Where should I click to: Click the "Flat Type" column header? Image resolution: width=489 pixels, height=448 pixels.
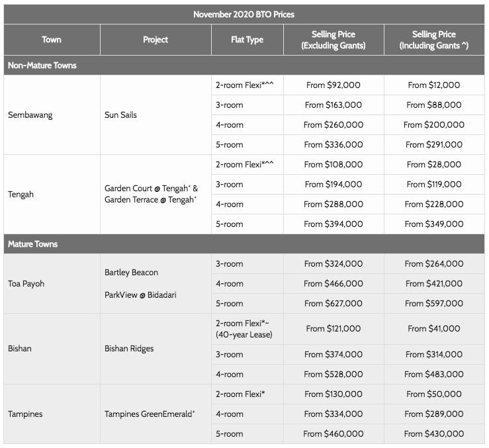coord(247,40)
